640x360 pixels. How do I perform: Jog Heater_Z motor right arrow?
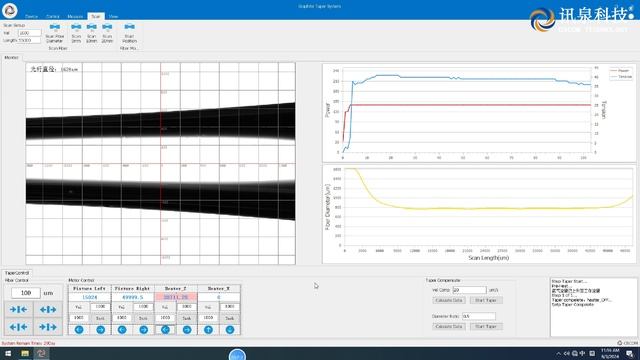click(187, 330)
